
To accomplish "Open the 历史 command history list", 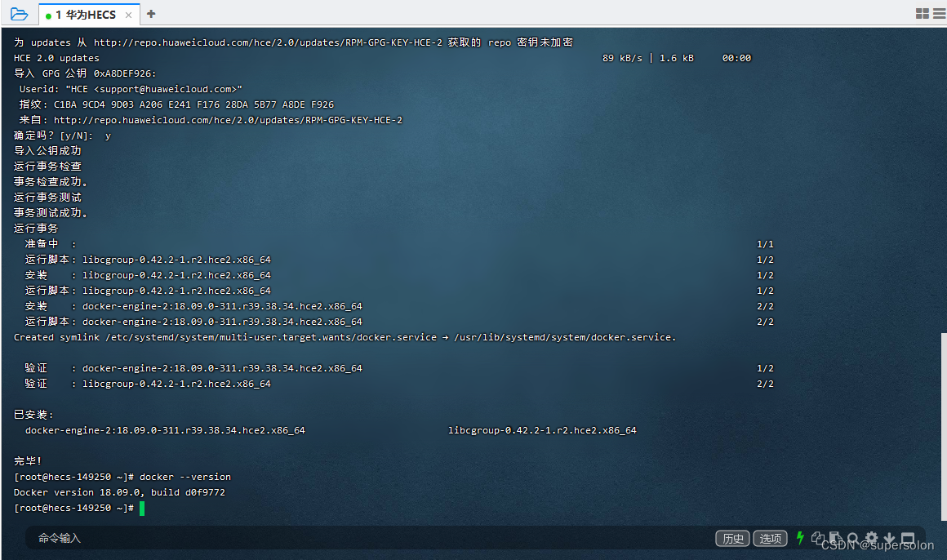I will click(732, 538).
